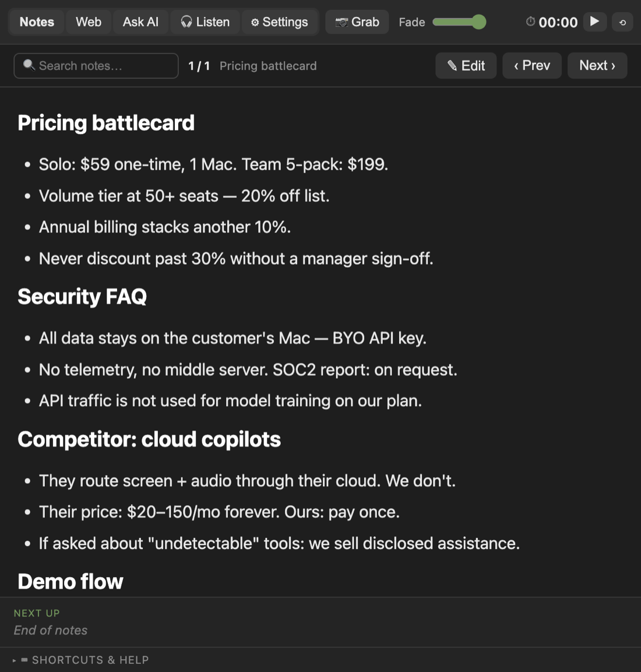Switch to the Notes tab
The width and height of the screenshot is (641, 672).
(x=37, y=22)
